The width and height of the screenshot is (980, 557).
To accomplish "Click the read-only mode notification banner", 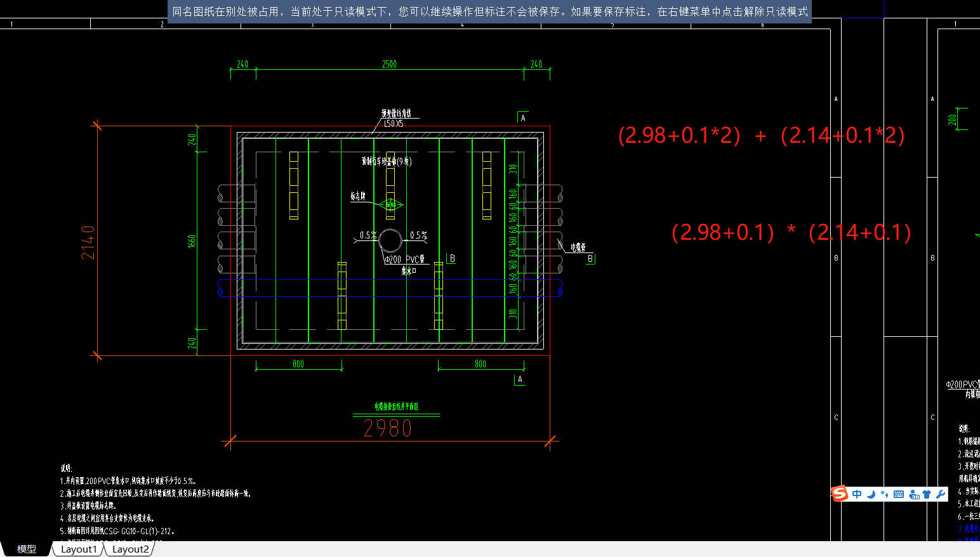I will pyautogui.click(x=490, y=11).
